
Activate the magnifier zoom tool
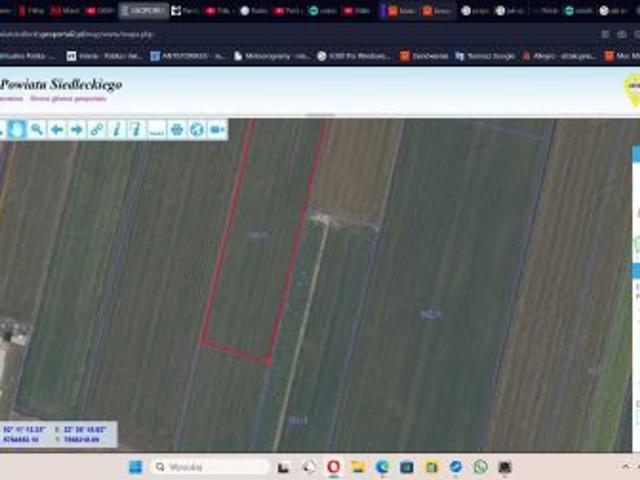(x=37, y=130)
